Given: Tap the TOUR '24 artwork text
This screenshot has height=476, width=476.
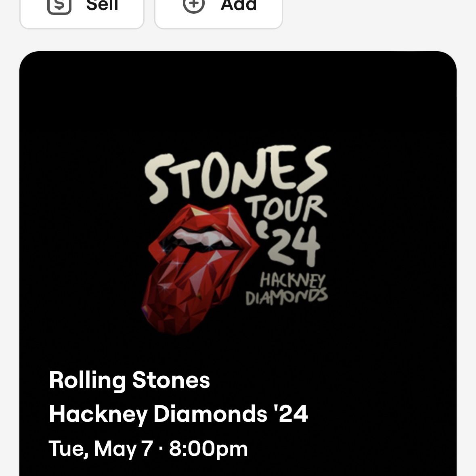Looking at the screenshot, I should (287, 231).
